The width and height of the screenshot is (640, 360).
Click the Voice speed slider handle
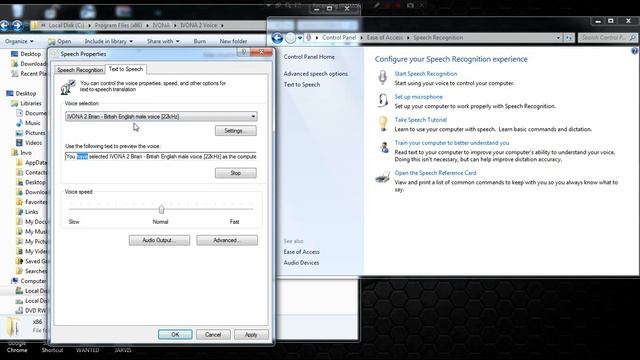tap(161, 209)
